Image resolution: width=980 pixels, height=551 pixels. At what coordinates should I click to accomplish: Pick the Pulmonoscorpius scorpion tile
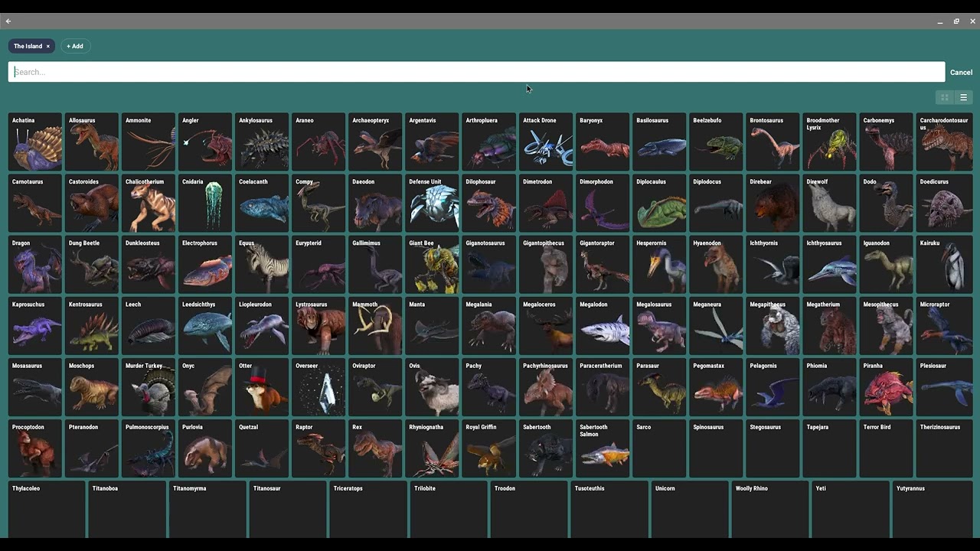149,448
